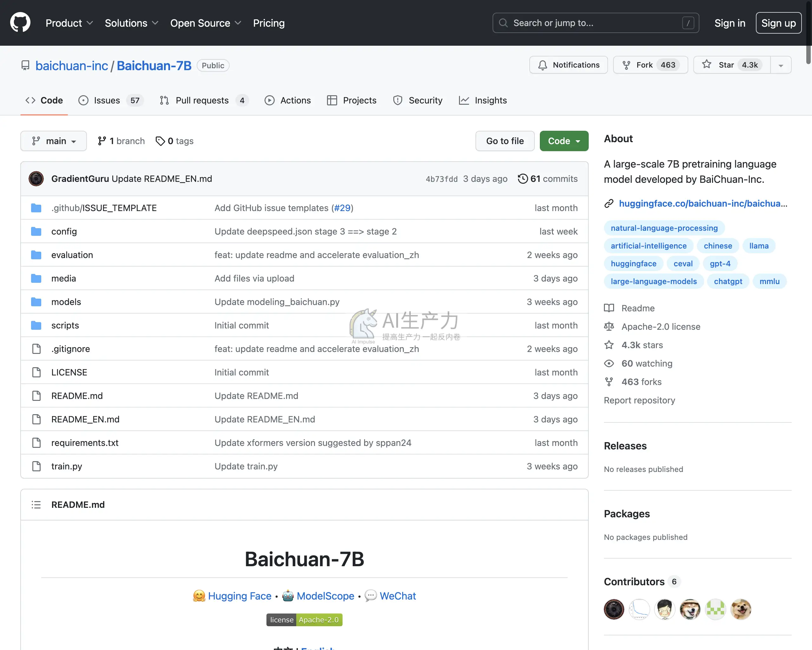
Task: Click the models folder icon
Action: [x=36, y=302]
